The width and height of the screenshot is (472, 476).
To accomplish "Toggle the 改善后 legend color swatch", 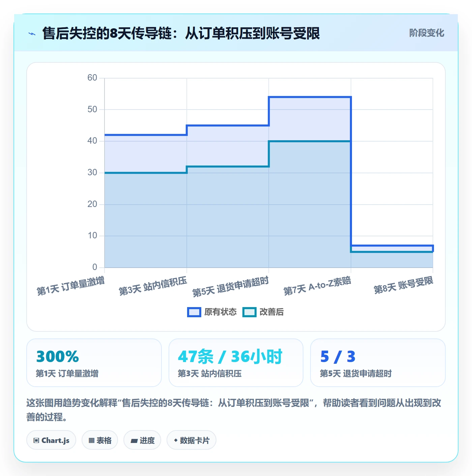I will (x=249, y=312).
